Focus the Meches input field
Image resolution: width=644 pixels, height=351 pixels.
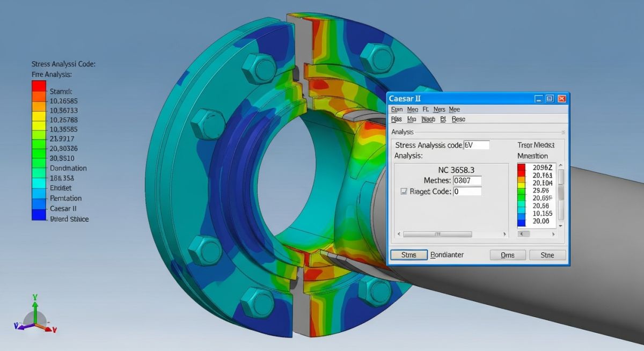(x=467, y=180)
